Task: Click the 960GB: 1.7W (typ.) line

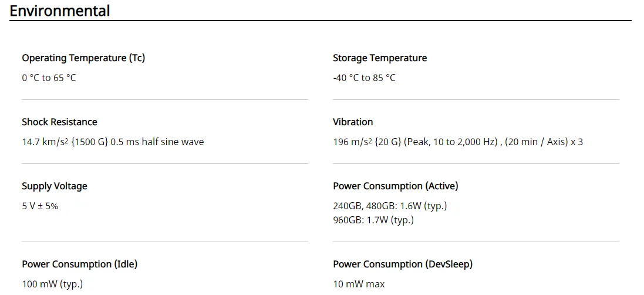Action: point(373,220)
